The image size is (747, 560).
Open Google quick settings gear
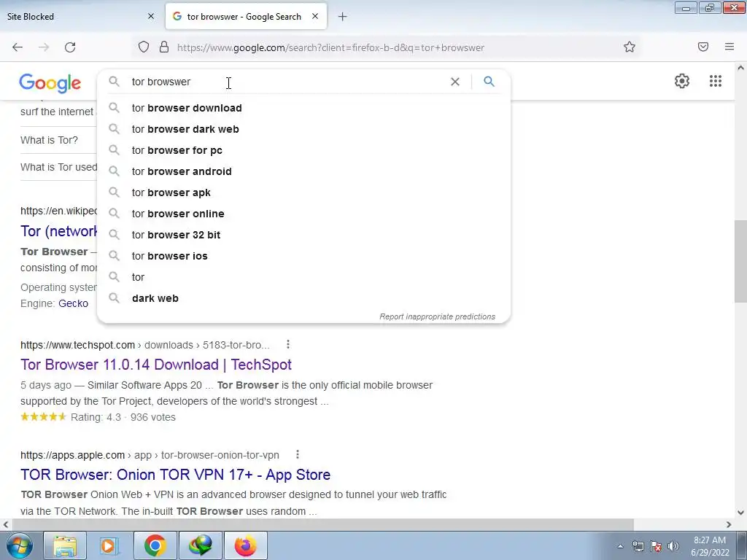point(682,81)
